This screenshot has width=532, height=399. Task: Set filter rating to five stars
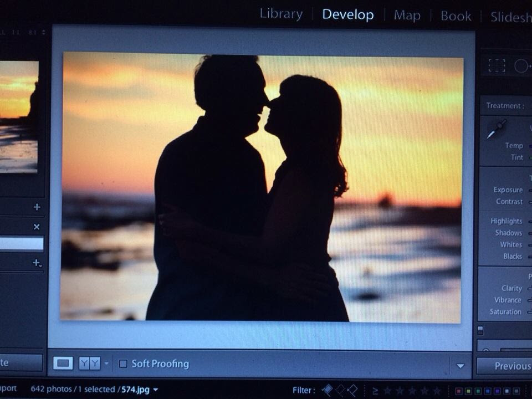(437, 391)
